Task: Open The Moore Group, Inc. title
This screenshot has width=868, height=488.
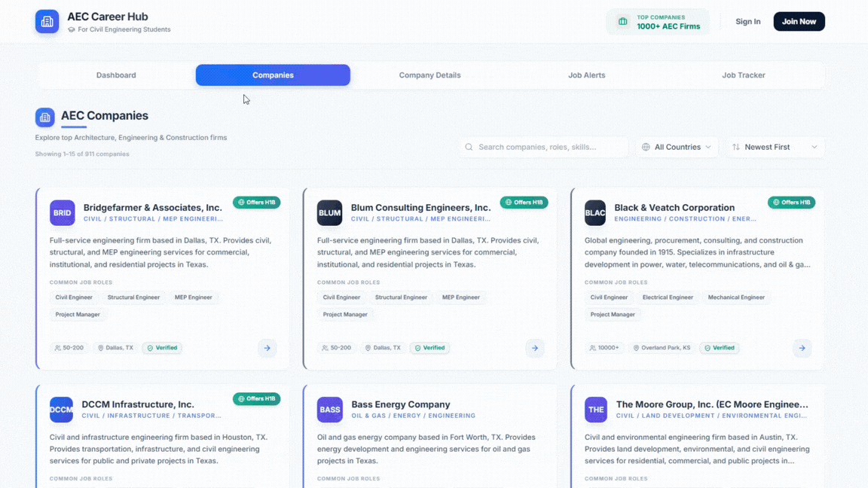Action: tap(712, 404)
